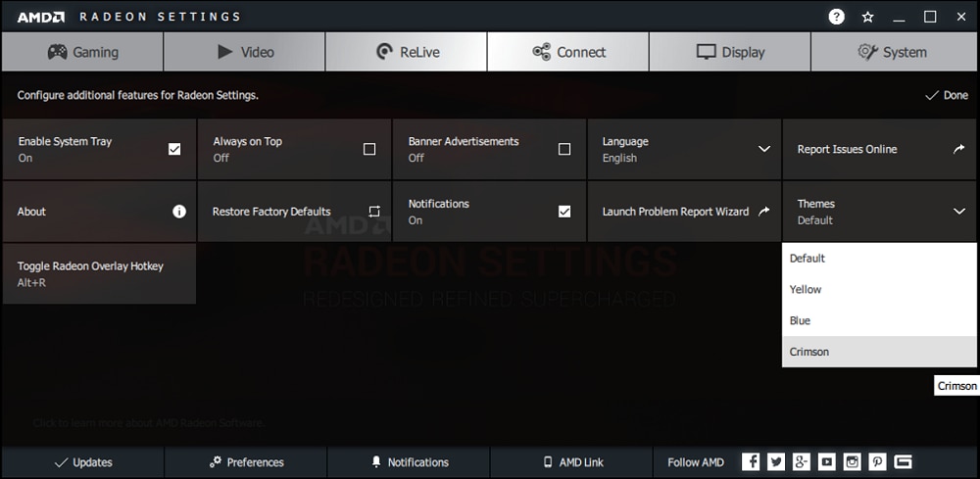Select the Crimson theme option
Screen dimensions: 980x479
(879, 352)
